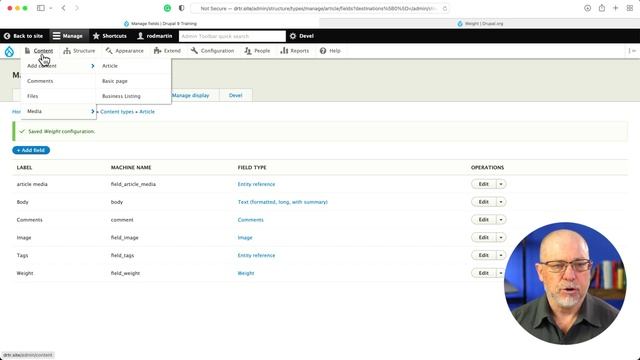Click Safari sidebar toggle icon

40,8
